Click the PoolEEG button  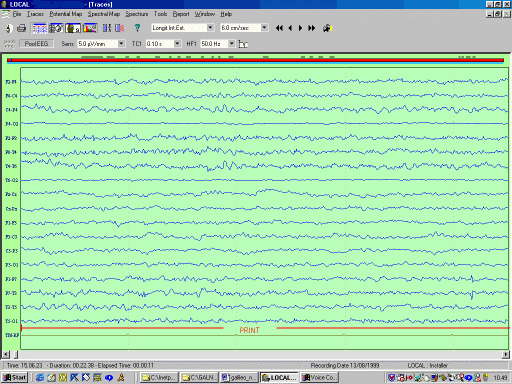pyautogui.click(x=36, y=44)
